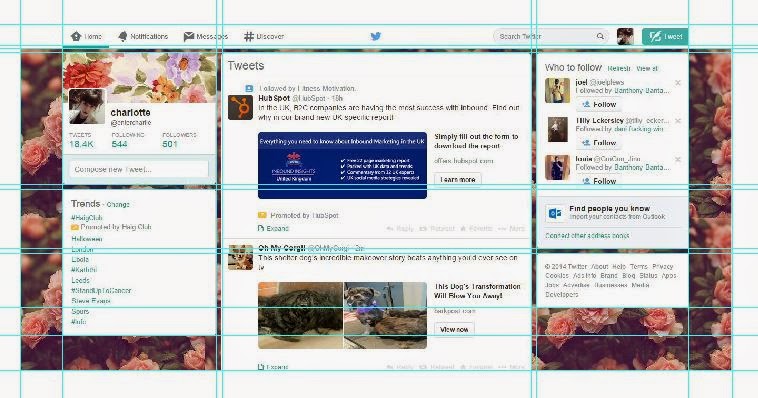
Task: Follow louie
Action: point(599,181)
